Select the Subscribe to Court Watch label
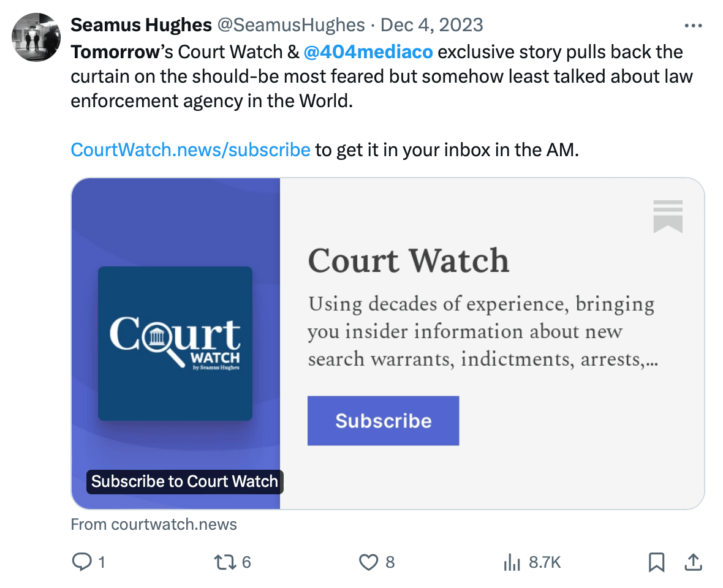 (184, 481)
